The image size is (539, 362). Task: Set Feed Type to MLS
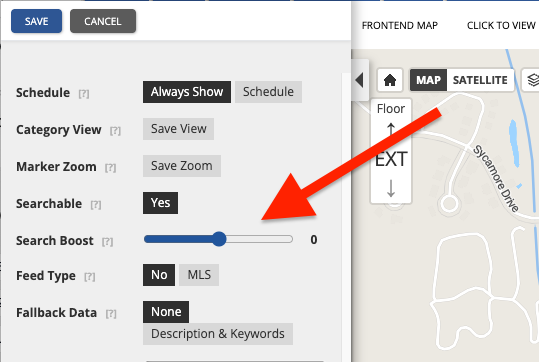coord(199,275)
